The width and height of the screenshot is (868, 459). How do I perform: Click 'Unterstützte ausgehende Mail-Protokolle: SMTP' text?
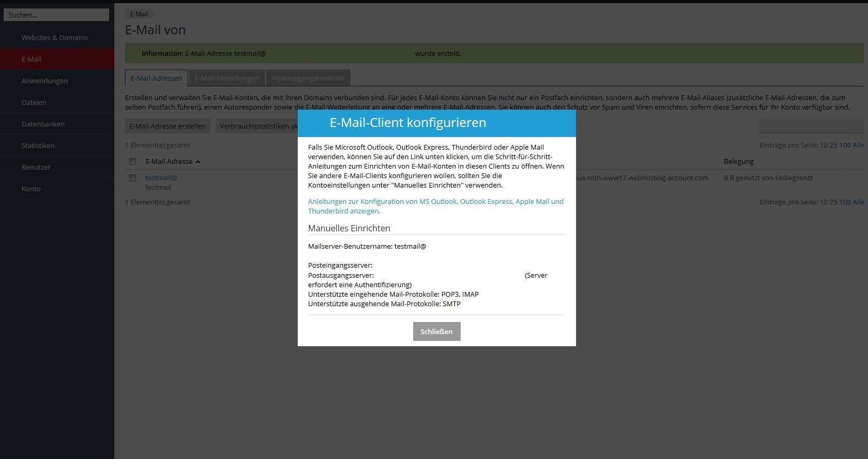(x=384, y=304)
